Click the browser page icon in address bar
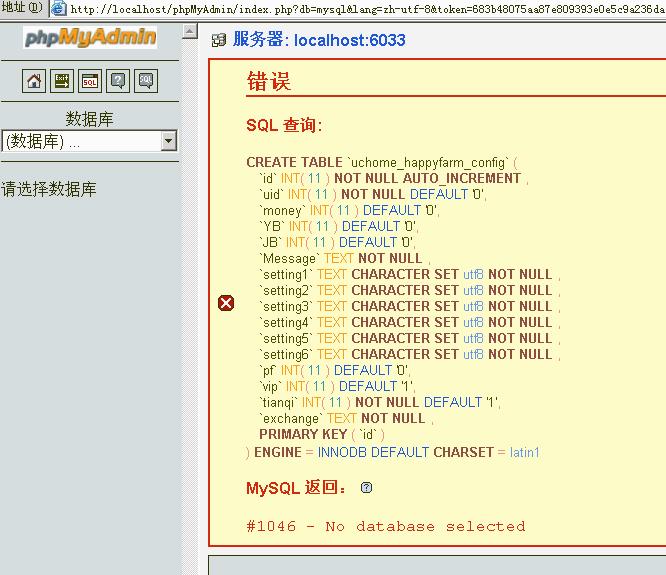 (59, 8)
